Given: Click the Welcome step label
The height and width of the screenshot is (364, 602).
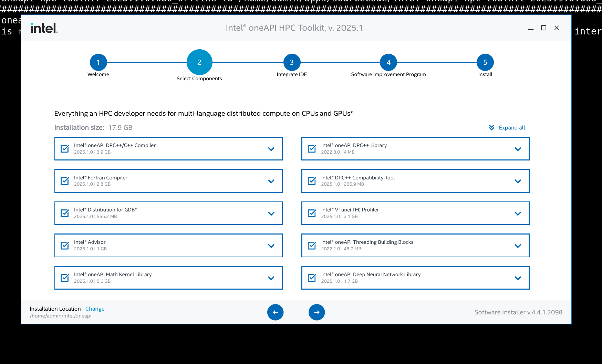Looking at the screenshot, I should pyautogui.click(x=98, y=74).
